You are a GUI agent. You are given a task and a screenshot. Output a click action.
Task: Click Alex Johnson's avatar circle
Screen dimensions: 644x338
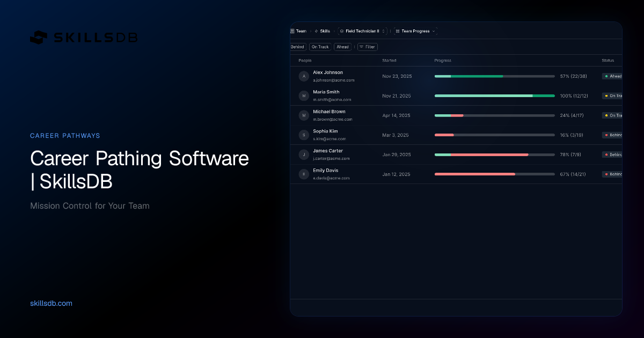pos(304,76)
